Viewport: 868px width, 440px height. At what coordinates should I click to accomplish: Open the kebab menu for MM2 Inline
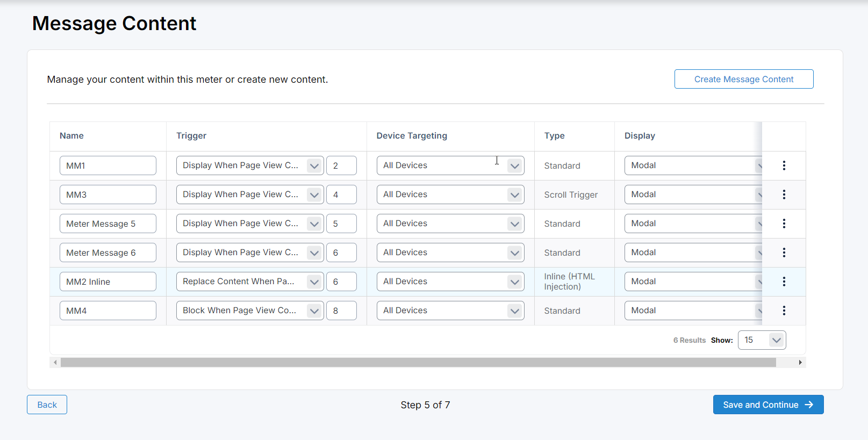[784, 282]
